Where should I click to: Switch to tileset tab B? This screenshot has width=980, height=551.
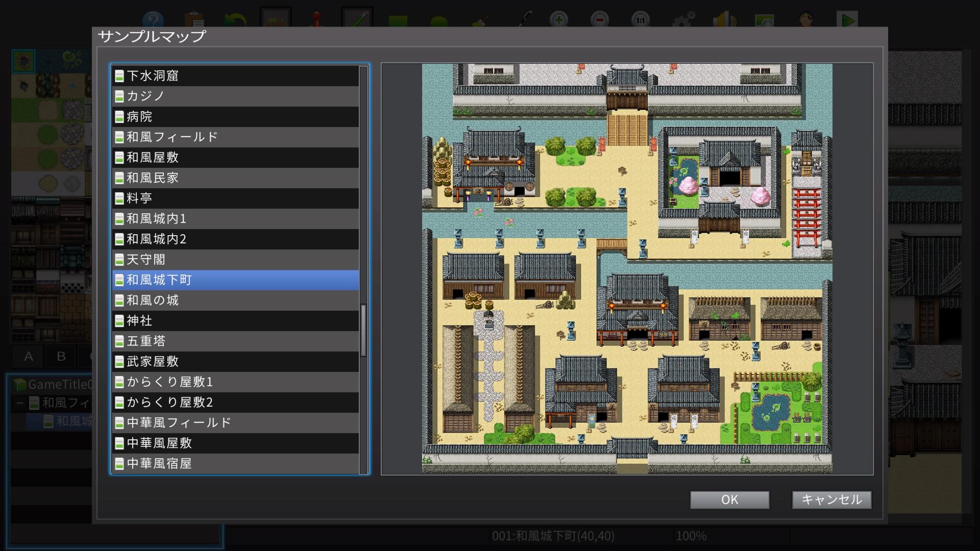click(x=61, y=356)
